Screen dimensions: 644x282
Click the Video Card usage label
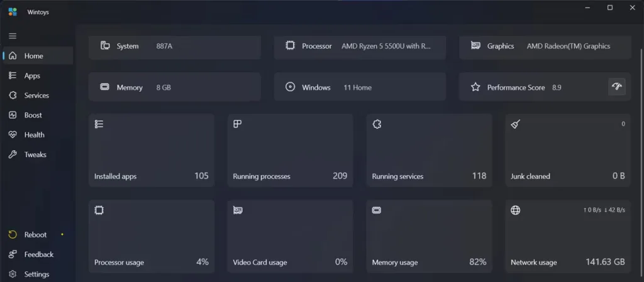pos(260,263)
